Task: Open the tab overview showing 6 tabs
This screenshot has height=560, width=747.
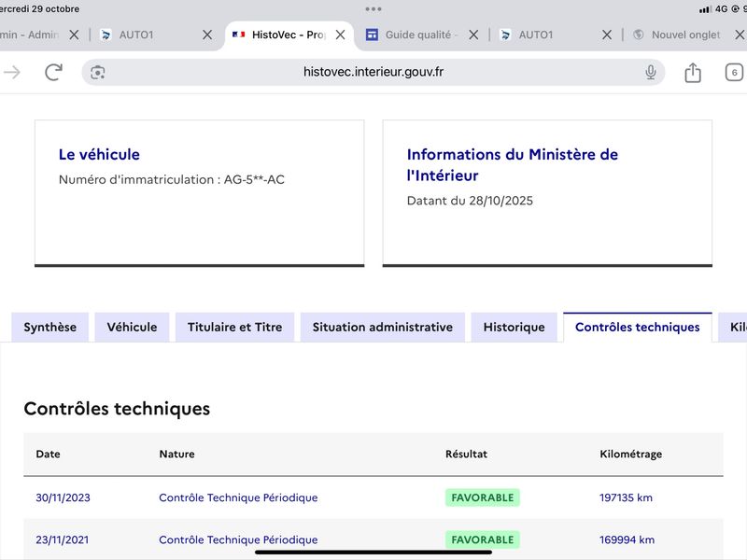Action: tap(734, 72)
